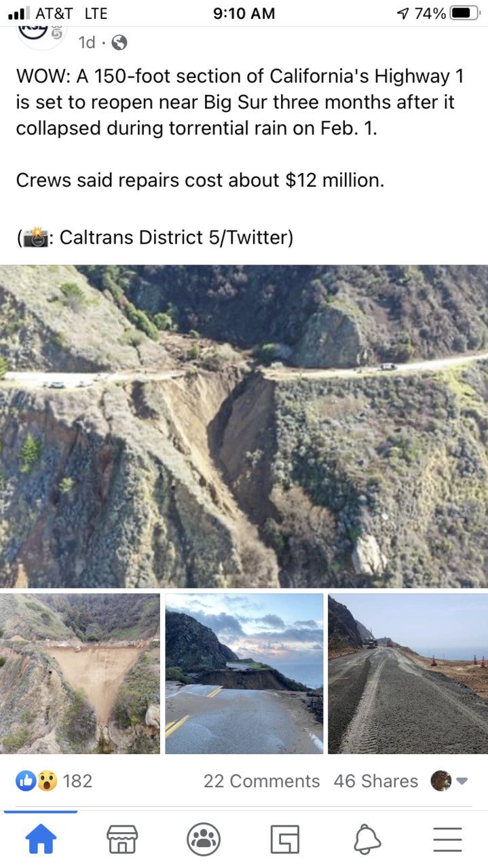Show who reacted via the 182 count
This screenshot has height=868, width=488.
[77, 781]
